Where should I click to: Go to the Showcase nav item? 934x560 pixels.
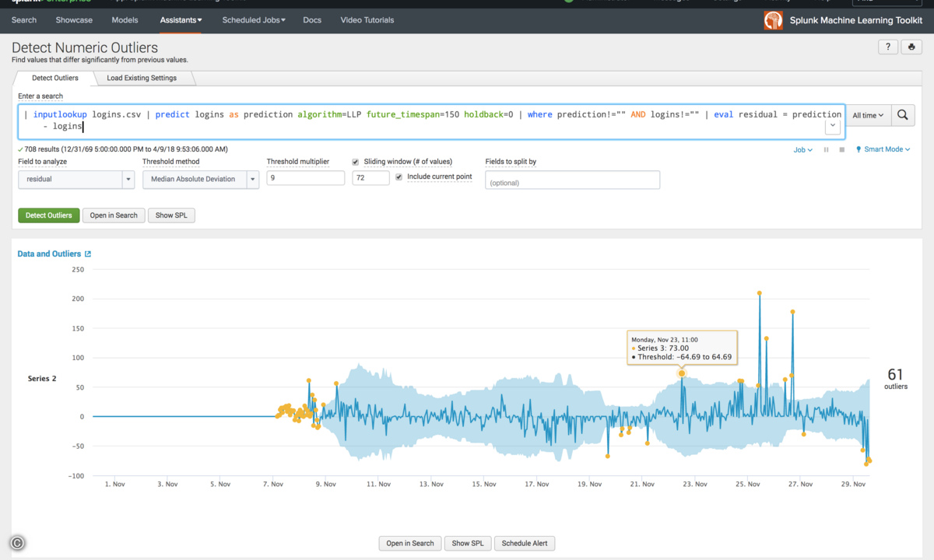pos(74,20)
